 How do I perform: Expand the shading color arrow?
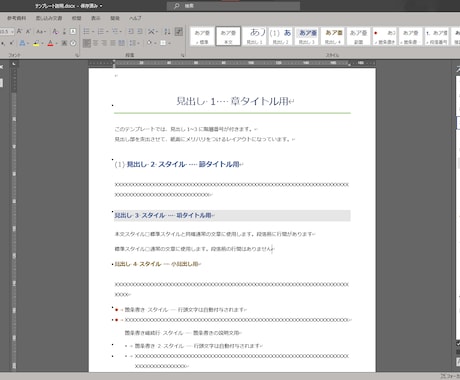(155, 43)
